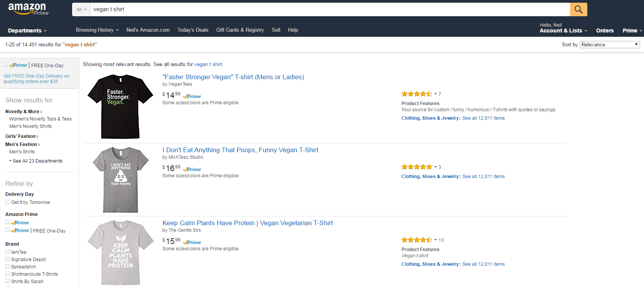Image resolution: width=644 pixels, height=287 pixels.
Task: Check the IamTee brand filter
Action: click(x=8, y=252)
